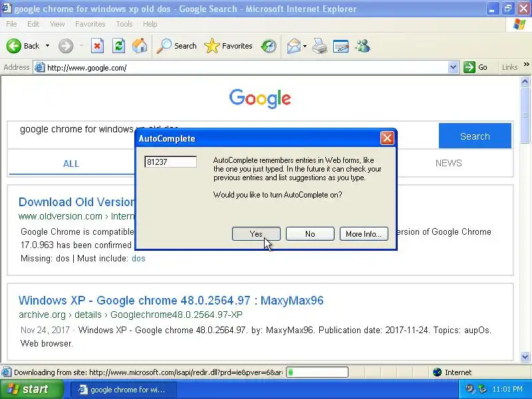This screenshot has height=399, width=532.
Task: Open Favorites with the star icon
Action: coord(212,46)
